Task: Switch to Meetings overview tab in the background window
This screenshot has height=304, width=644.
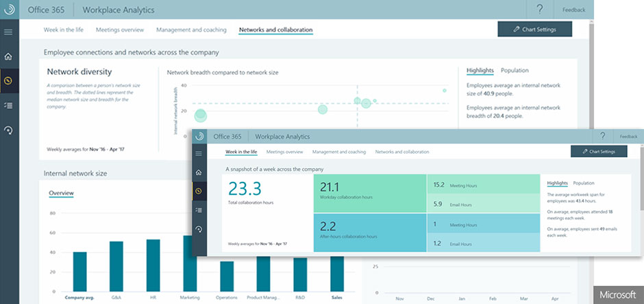Action: pos(119,30)
